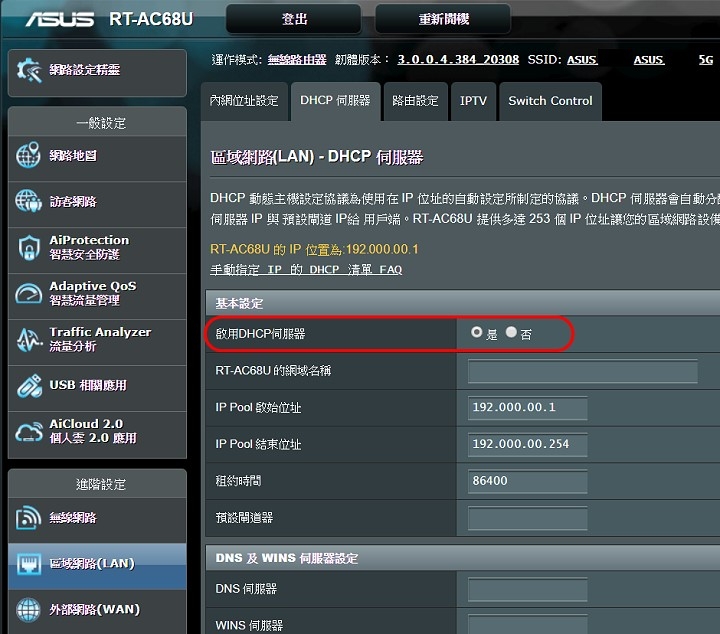The image size is (720, 634).
Task: Open USB 相關應用 menu item
Action: pos(97,387)
